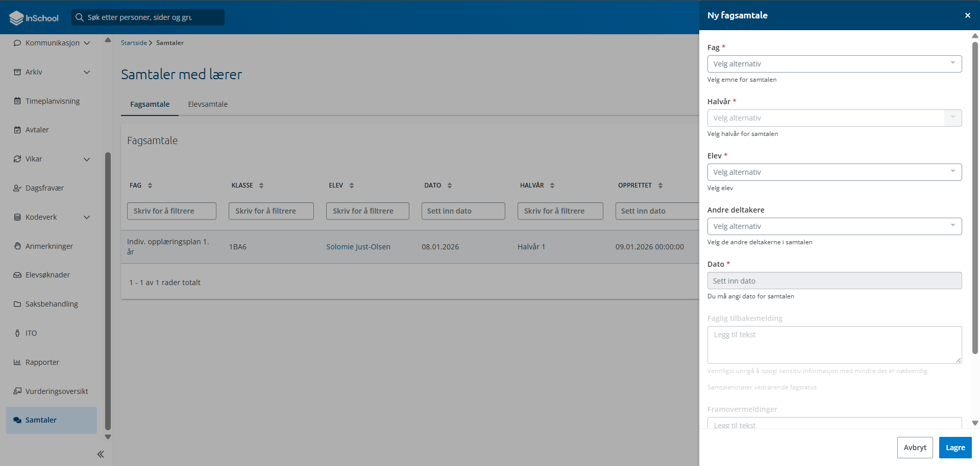Click the Rapporter bar chart icon

coord(17,362)
